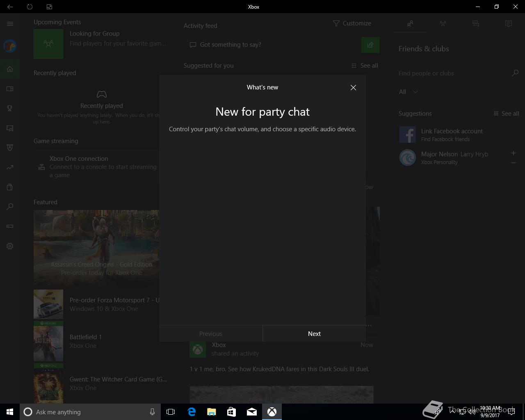Click the title bar snap window icon
Image resolution: width=525 pixels, height=420 pixels.
49,7
